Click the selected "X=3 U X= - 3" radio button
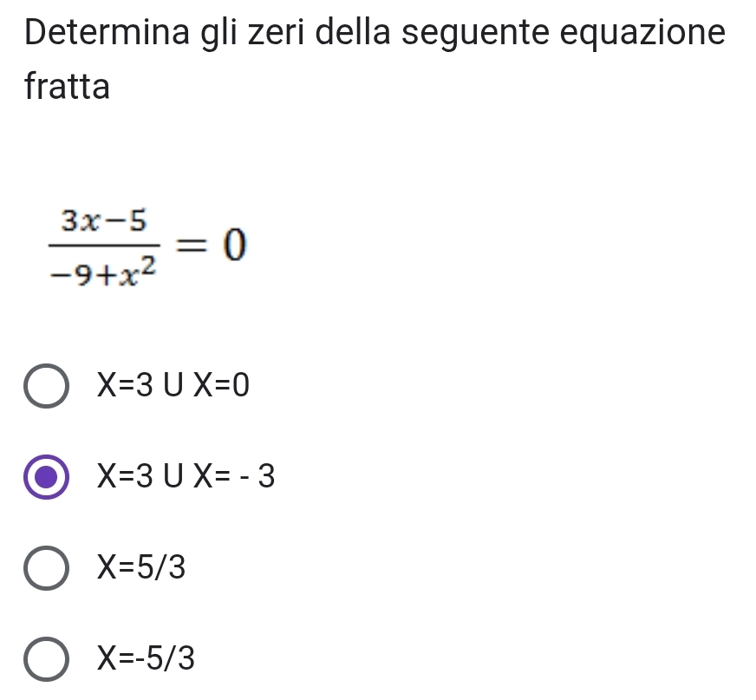This screenshot has width=756, height=700. (x=47, y=476)
